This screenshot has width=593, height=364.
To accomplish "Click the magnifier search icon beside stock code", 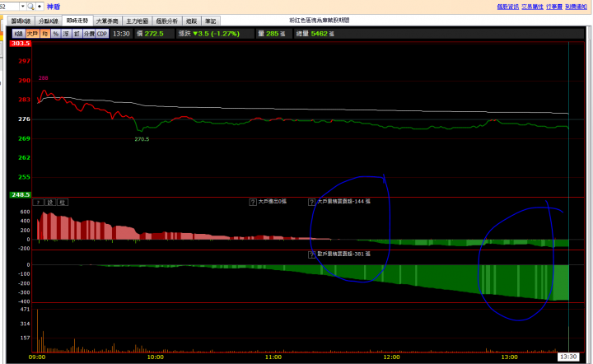I will coord(31,6).
